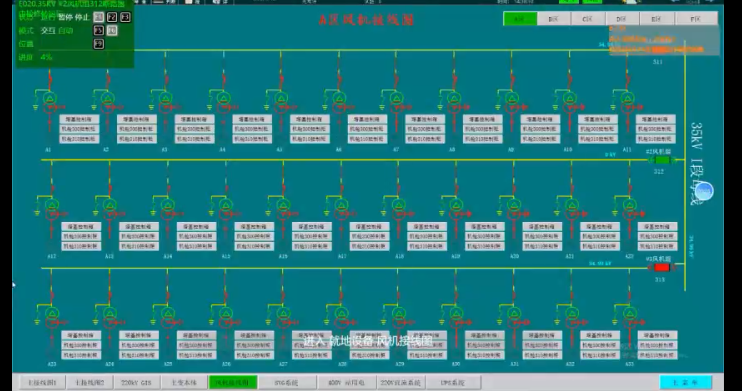Click the green 312 circuit breaker symbol
This screenshot has height=391, width=742.
pyautogui.click(x=662, y=160)
